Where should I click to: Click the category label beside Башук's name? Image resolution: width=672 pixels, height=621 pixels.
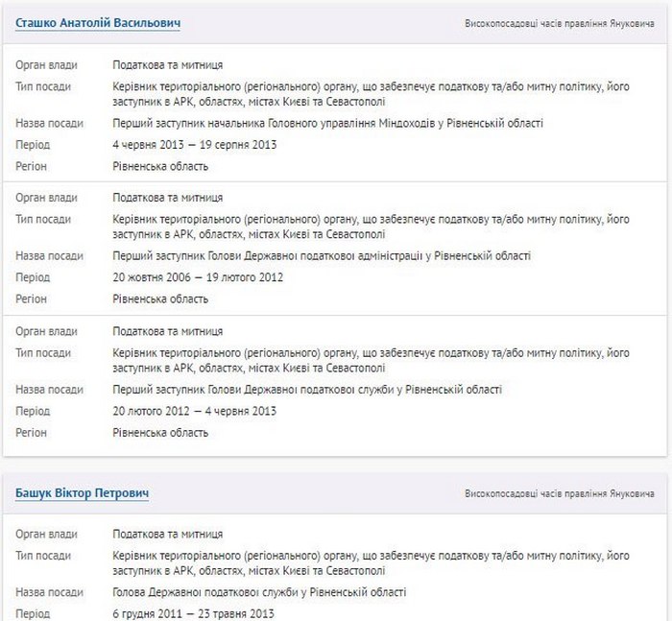(x=560, y=493)
